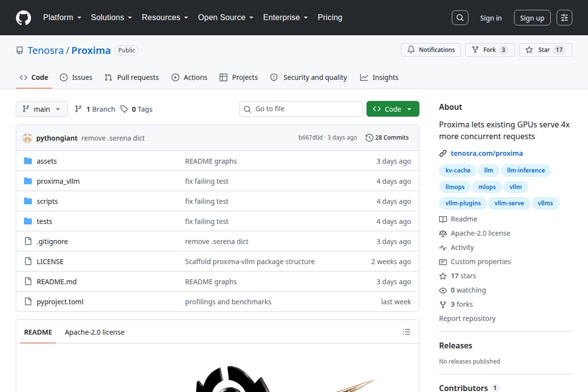Open 'Scaffold proxima-vllm package structure' commit
The image size is (588, 392).
(250, 262)
